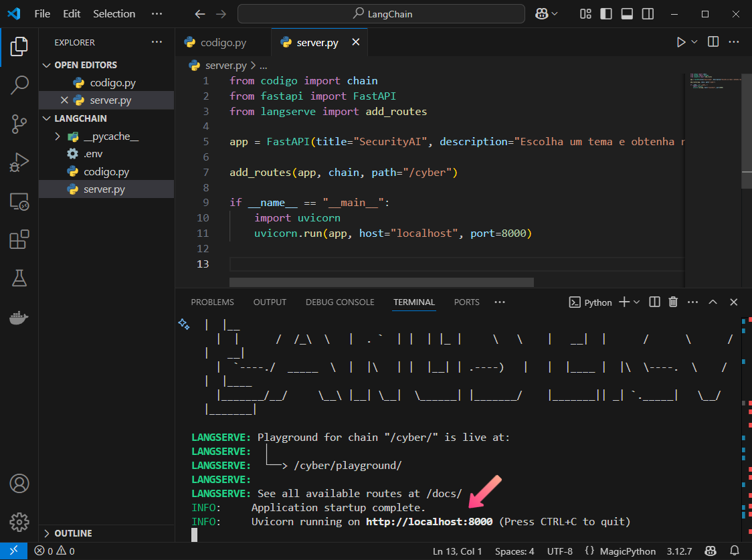Close server.py in Open Editors list

(x=64, y=100)
